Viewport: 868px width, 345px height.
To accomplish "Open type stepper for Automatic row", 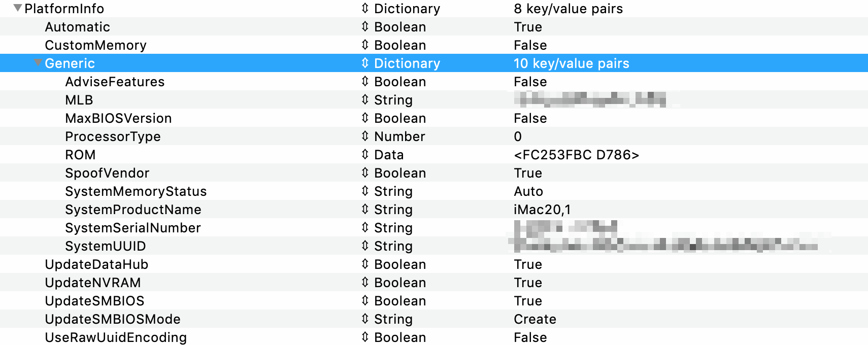I will tap(365, 26).
